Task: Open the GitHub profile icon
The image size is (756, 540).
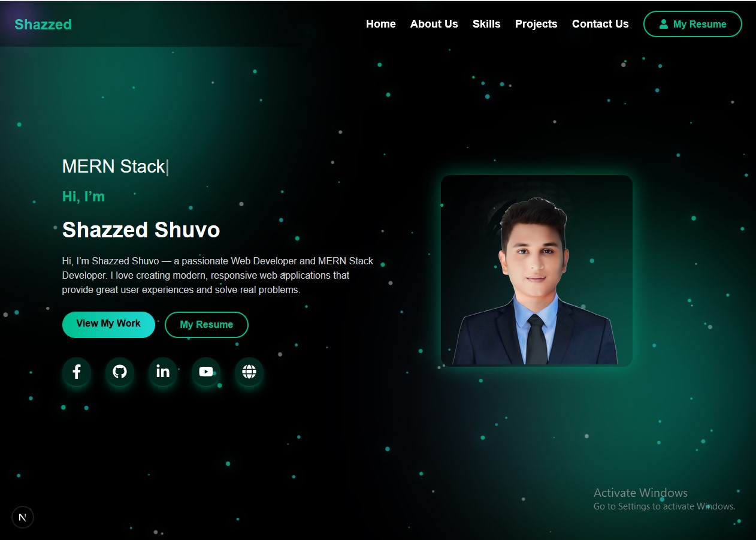Action: [120, 372]
